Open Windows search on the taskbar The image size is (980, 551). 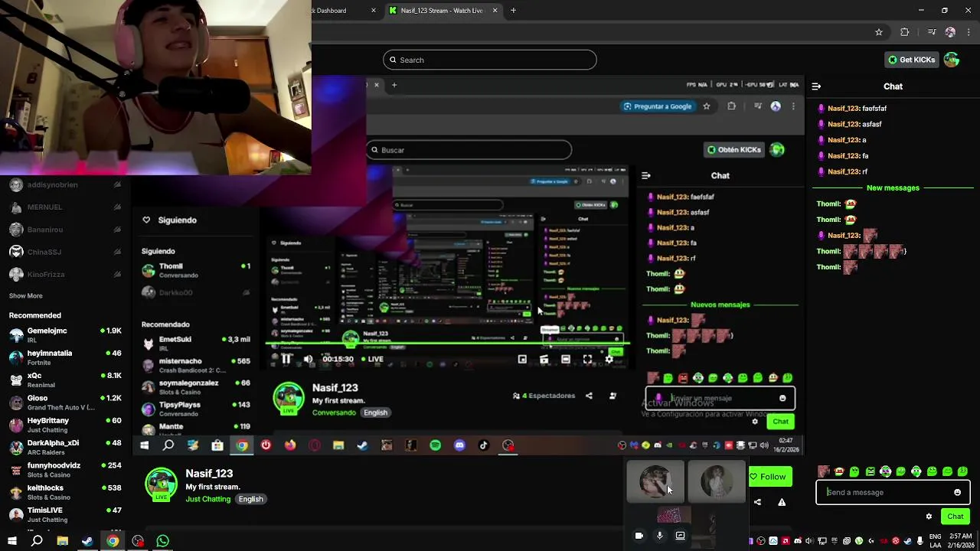pos(37,541)
